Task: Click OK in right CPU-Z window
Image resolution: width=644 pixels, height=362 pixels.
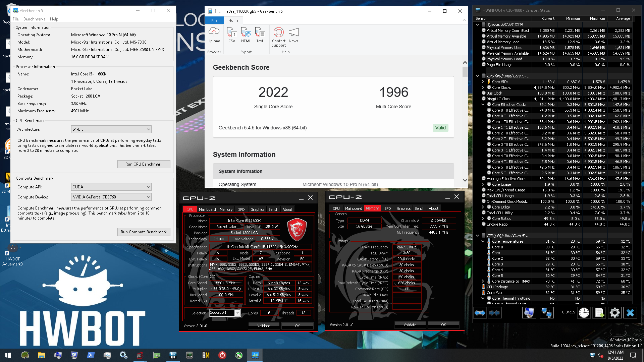Action: click(443, 325)
